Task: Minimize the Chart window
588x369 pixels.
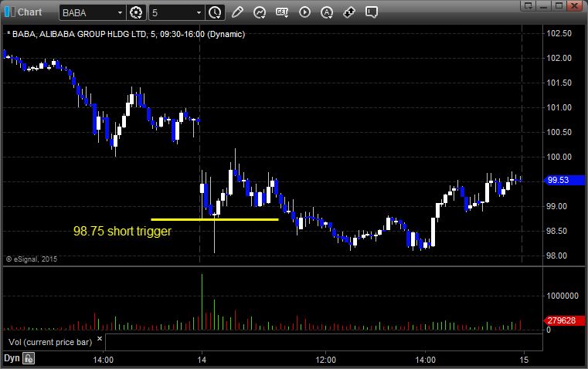Action: [x=544, y=5]
